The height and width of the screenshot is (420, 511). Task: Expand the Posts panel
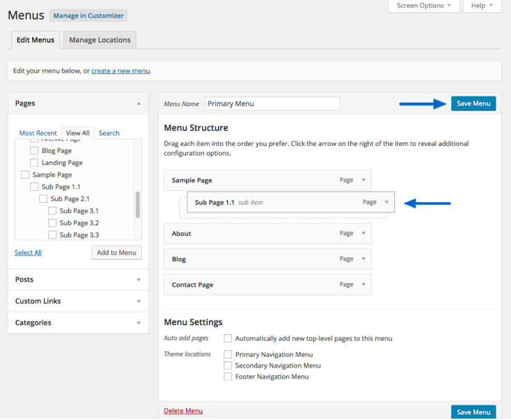point(138,280)
